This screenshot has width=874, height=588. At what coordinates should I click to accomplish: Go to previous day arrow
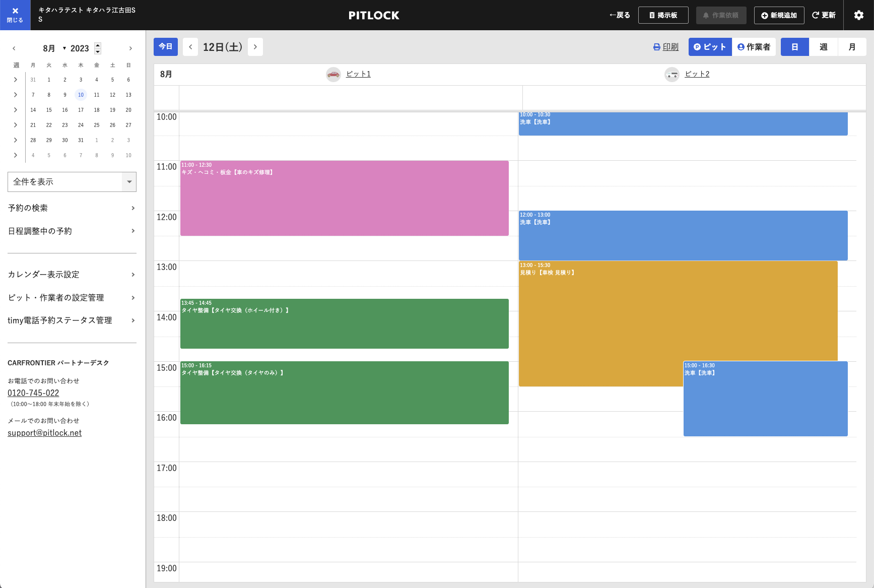[x=190, y=47]
